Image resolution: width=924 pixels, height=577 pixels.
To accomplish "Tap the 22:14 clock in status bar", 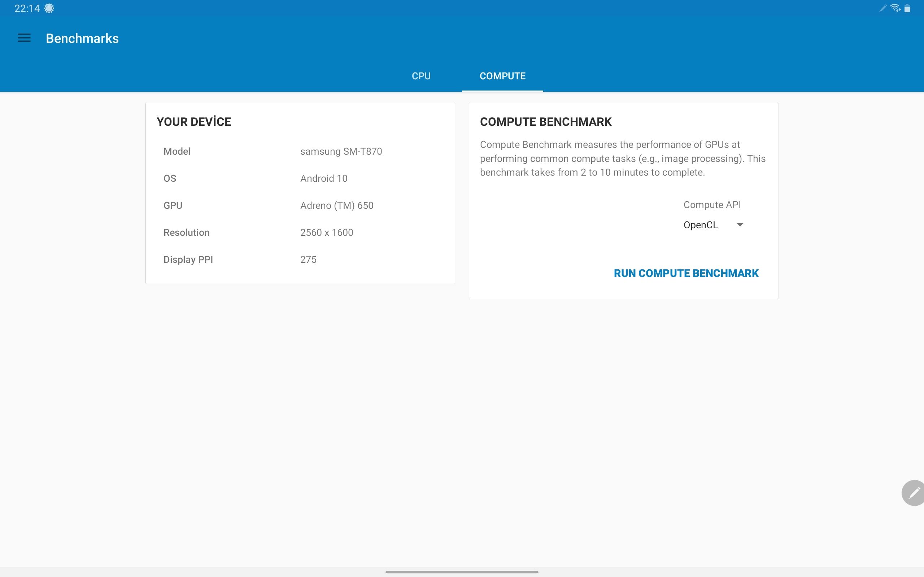I will coord(27,8).
